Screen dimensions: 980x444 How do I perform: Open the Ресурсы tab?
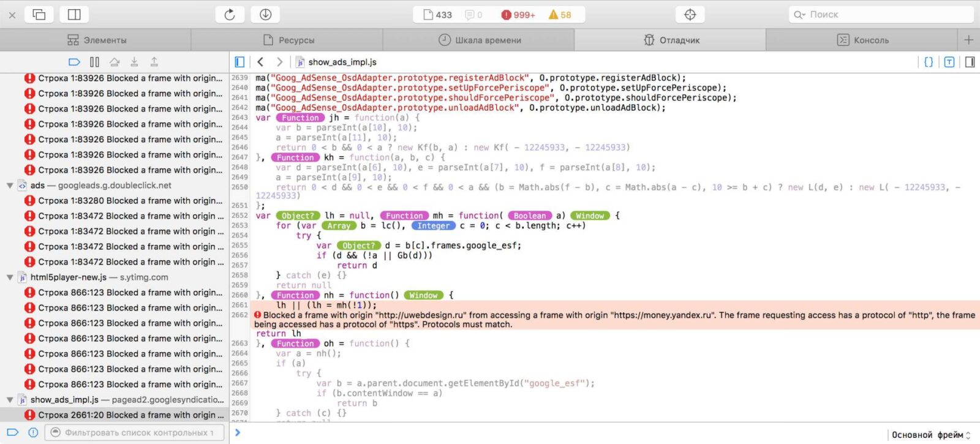(x=288, y=40)
